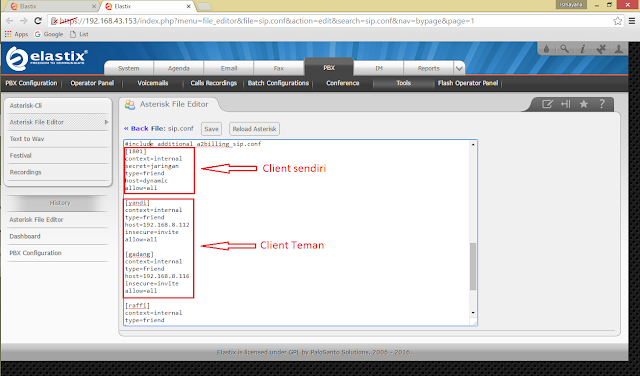Click the sticky note edit icon
This screenshot has width=640, height=376.
547,104
